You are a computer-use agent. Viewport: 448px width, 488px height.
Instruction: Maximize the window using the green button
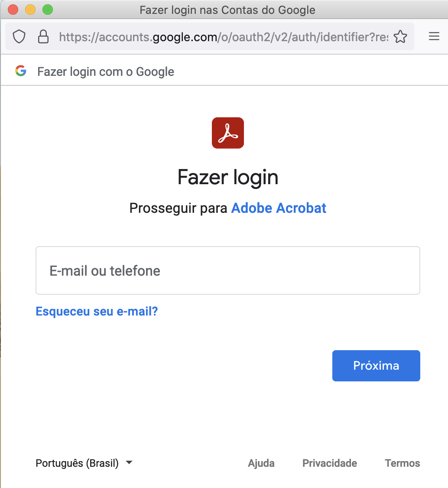47,10
